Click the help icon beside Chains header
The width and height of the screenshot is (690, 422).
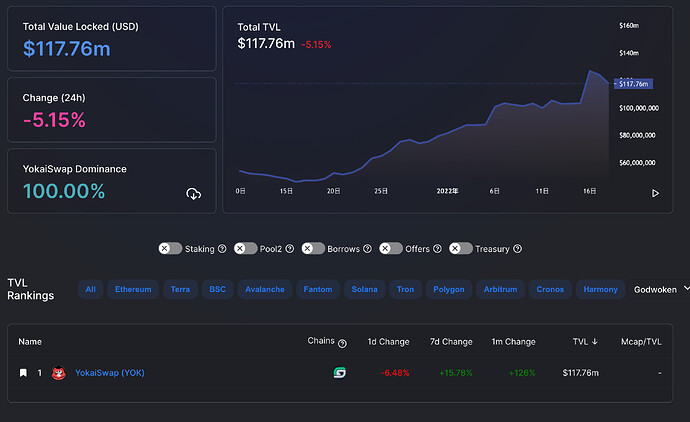(x=342, y=344)
